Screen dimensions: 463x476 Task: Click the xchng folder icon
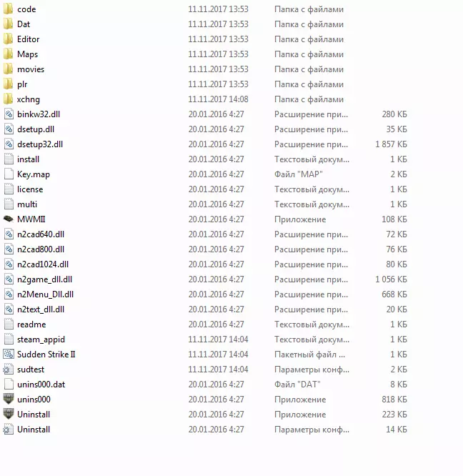[x=9, y=99]
